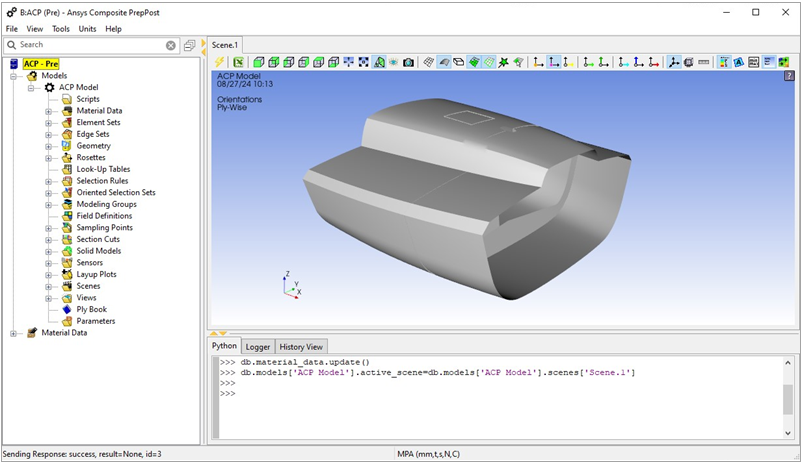This screenshot has width=803, height=464.
Task: Click the fit-to-view arrows-inward icon
Action: click(348, 62)
